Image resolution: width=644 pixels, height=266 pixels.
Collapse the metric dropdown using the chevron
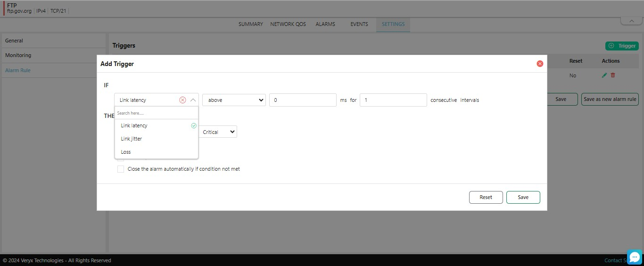click(x=193, y=100)
